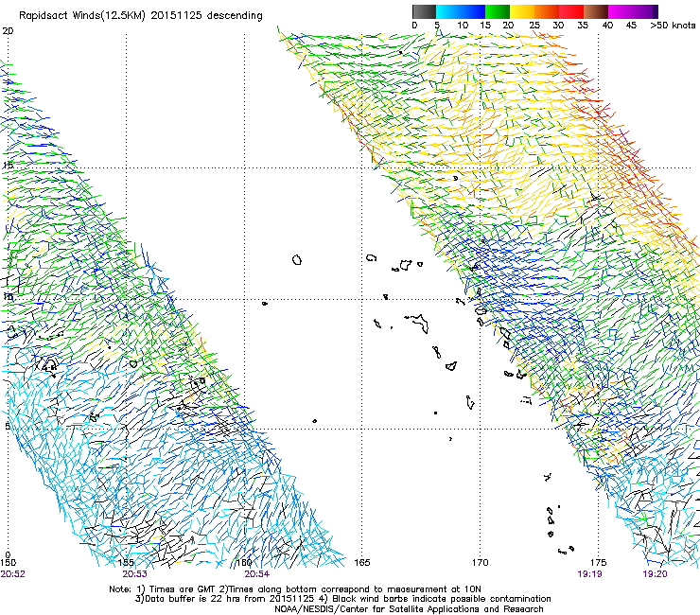Click the gray 0-5 knots legend swatch
The width and height of the screenshot is (700, 615).
(x=424, y=11)
